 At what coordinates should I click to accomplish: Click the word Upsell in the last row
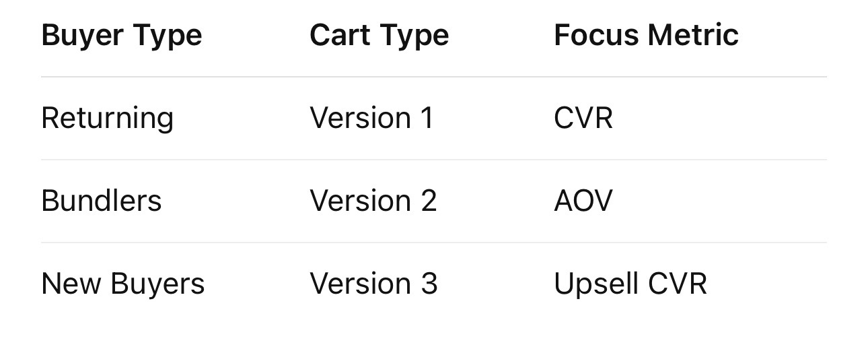point(595,284)
